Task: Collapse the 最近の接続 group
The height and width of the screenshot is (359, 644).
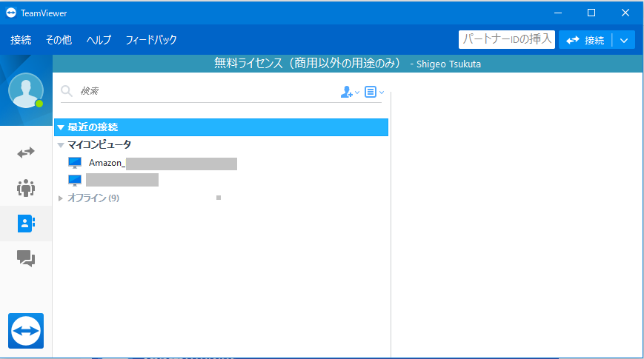Action: (61, 127)
